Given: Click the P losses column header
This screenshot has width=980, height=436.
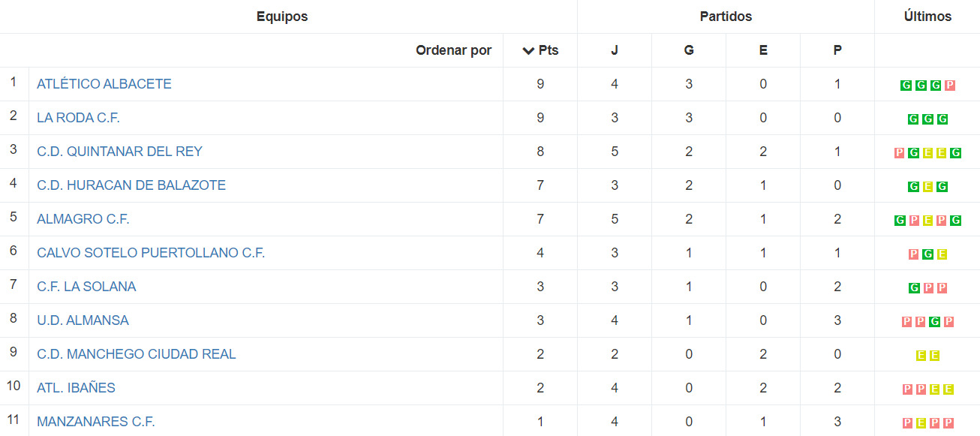Looking at the screenshot, I should (837, 50).
